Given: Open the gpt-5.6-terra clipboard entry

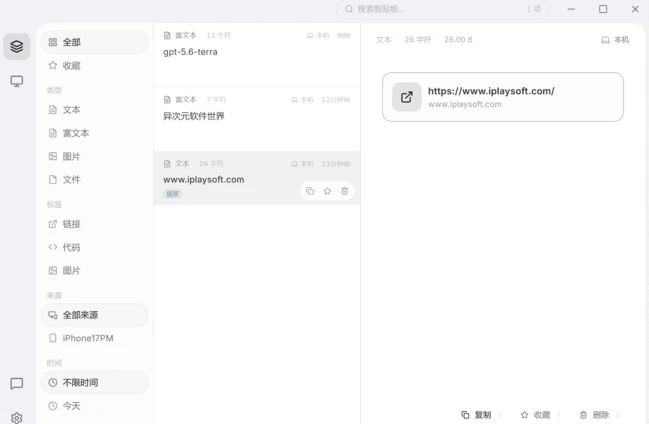Looking at the screenshot, I should [x=257, y=55].
